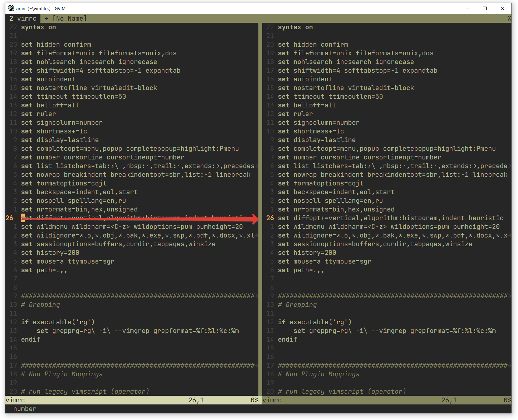Click 'set display=lastline' in left pane
This screenshot has width=518, height=420.
coord(60,140)
